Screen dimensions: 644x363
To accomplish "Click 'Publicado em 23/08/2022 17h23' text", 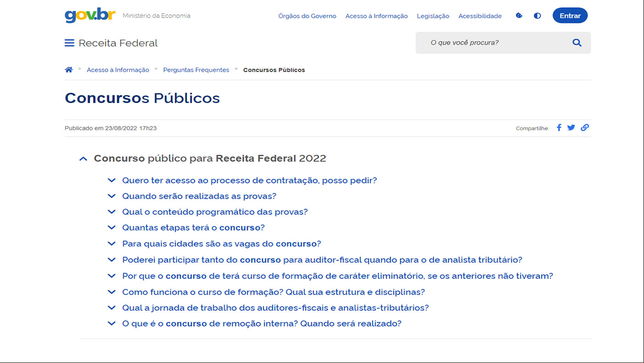I will pyautogui.click(x=111, y=128).
